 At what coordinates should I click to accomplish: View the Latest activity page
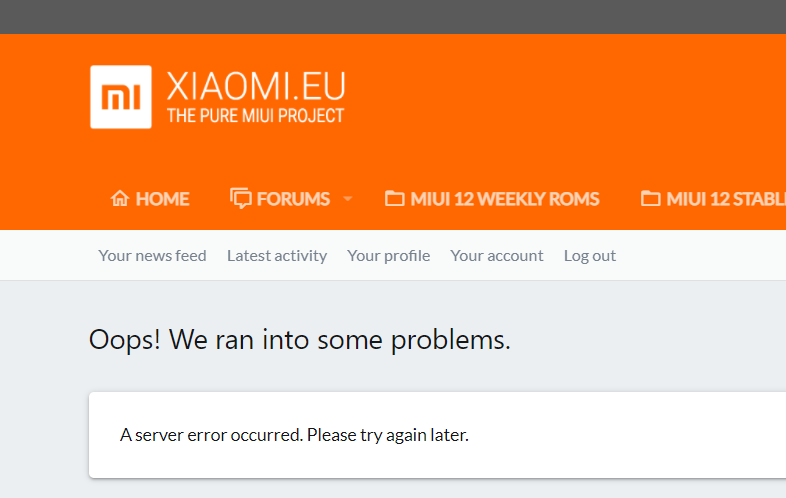tap(277, 256)
